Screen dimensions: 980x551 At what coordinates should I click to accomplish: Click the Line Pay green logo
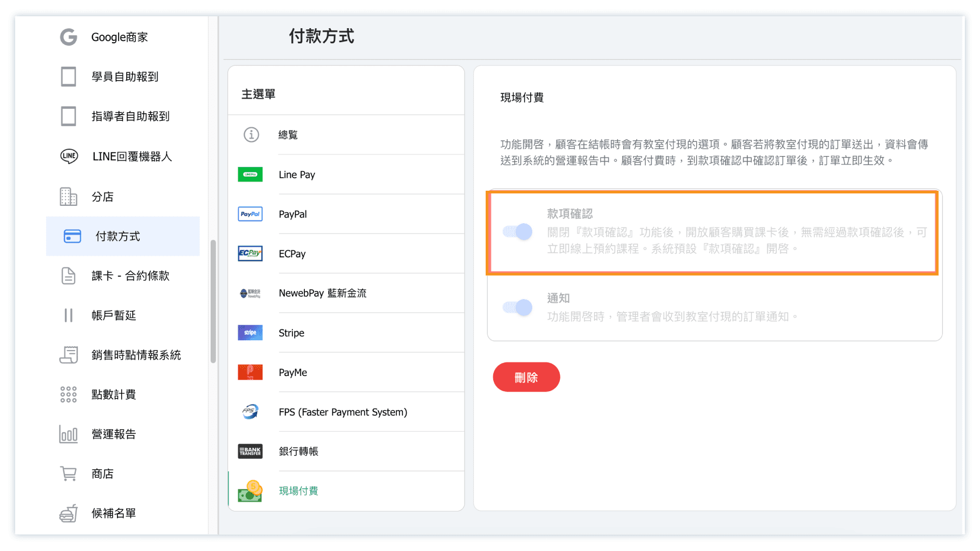coord(250,174)
